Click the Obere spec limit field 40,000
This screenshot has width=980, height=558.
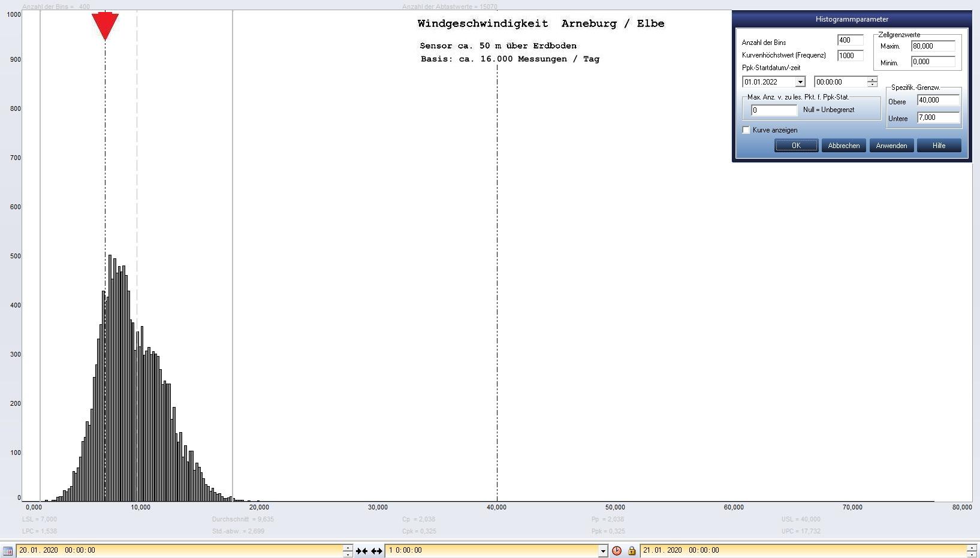938,100
